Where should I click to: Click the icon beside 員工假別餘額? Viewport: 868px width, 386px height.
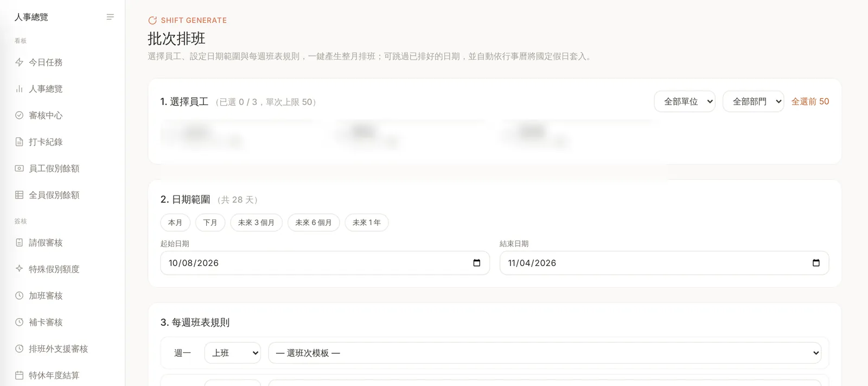click(x=19, y=169)
